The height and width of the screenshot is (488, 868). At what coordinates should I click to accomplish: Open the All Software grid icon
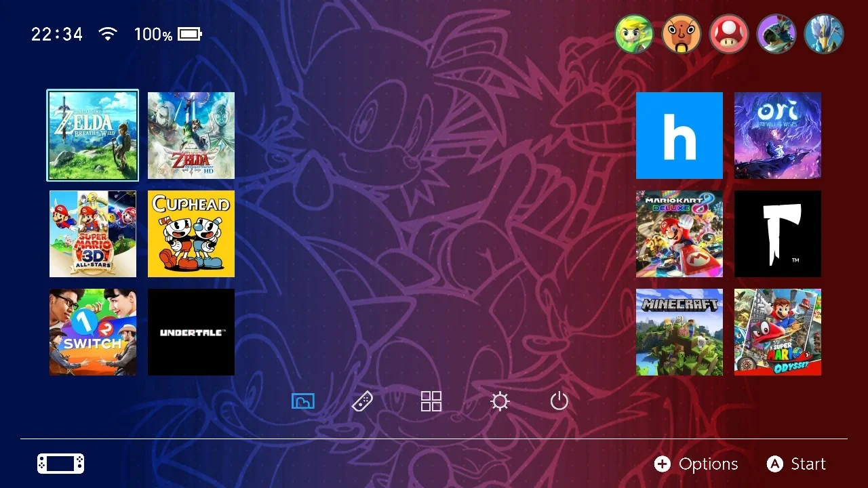point(431,401)
